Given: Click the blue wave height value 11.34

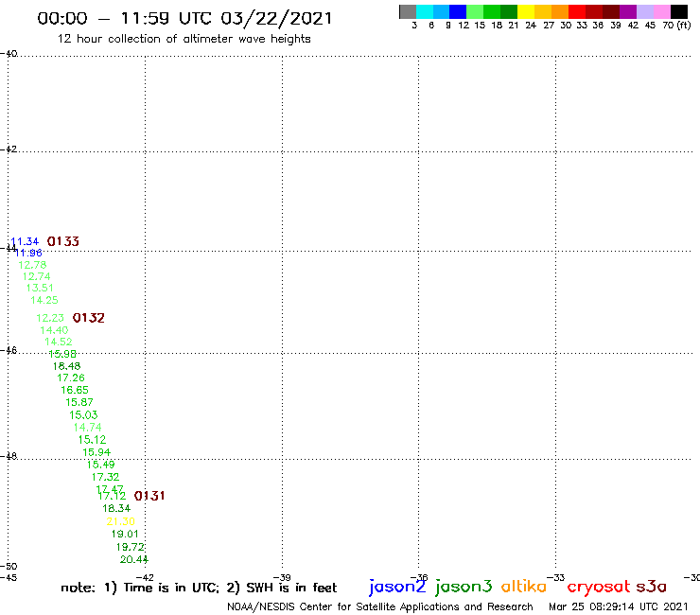Looking at the screenshot, I should coord(25,241).
